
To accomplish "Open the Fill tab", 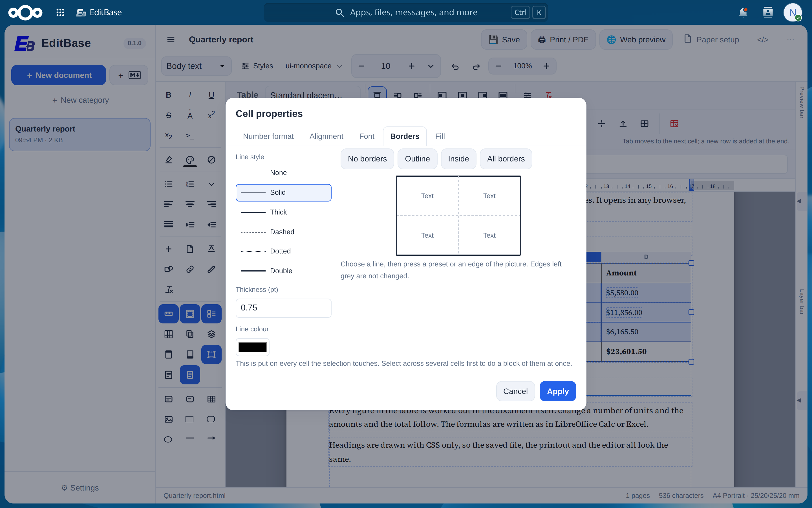I will (x=440, y=136).
